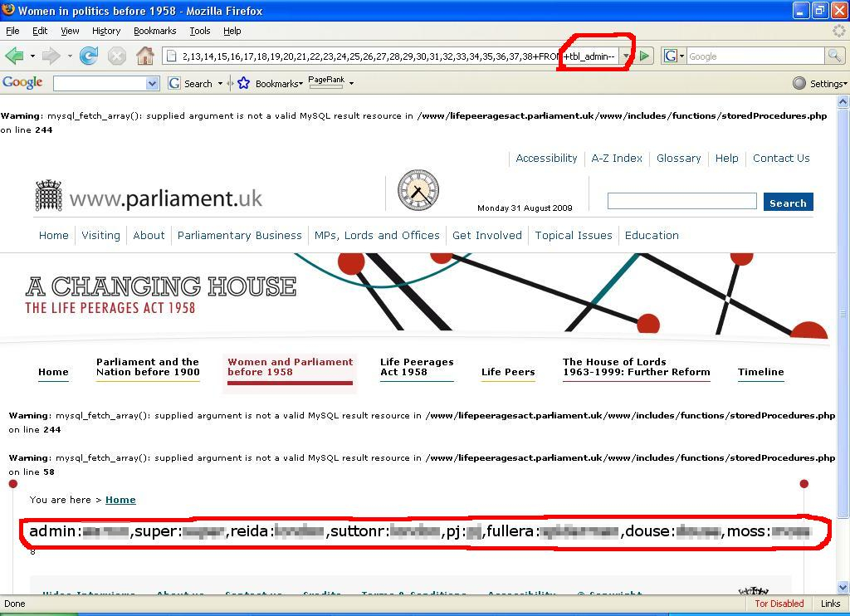Image resolution: width=850 pixels, height=616 pixels.
Task: Click the Forward navigation arrow
Action: [x=51, y=56]
